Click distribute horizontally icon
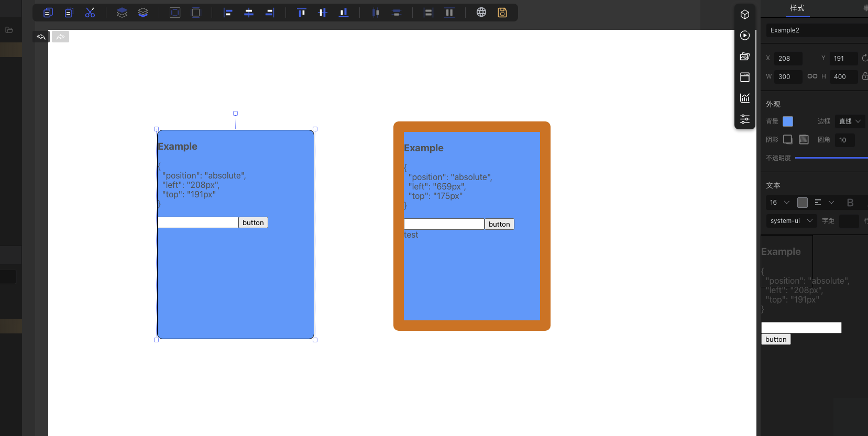 point(376,13)
